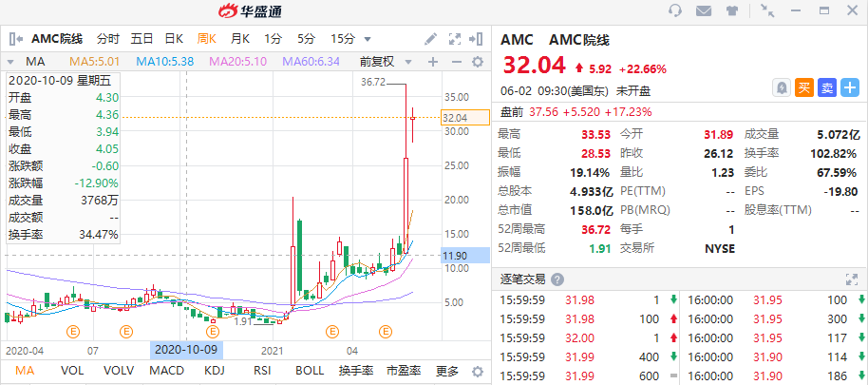The height and width of the screenshot is (385, 868).
Task: Click the 36.72 high price label
Action: 372,82
